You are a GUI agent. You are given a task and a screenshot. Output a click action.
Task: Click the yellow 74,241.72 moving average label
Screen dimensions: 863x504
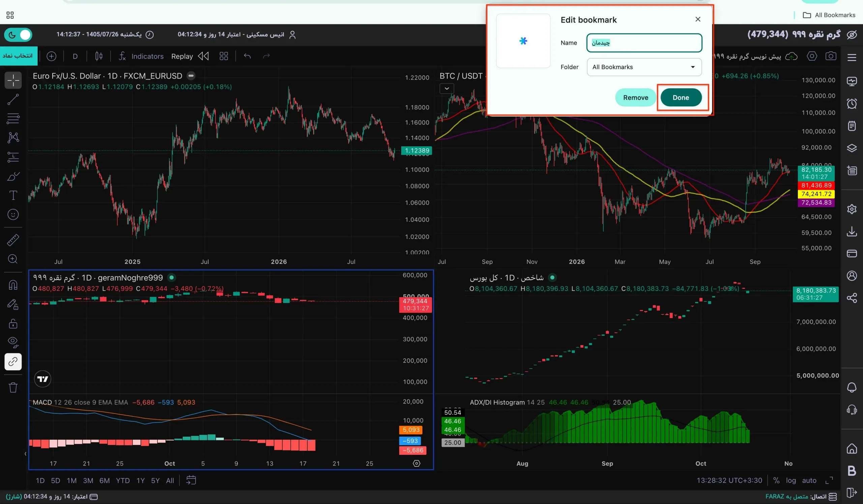[x=816, y=194]
